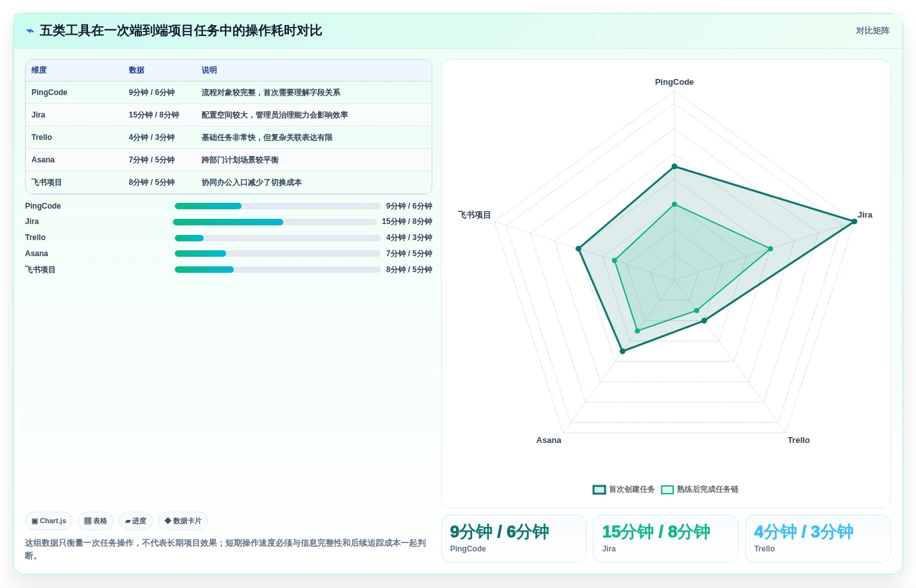This screenshot has width=916, height=588.
Task: Click the 飞书项目 progress bar
Action: [277, 270]
